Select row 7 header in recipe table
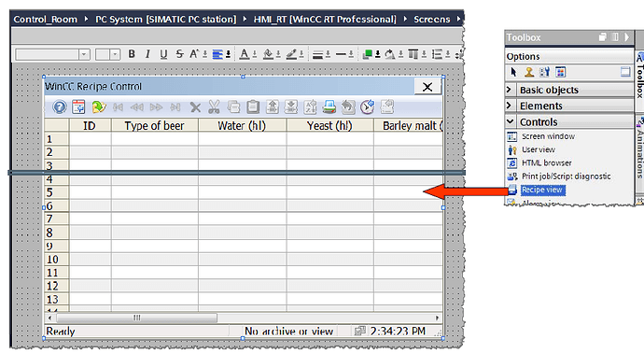 [57, 219]
